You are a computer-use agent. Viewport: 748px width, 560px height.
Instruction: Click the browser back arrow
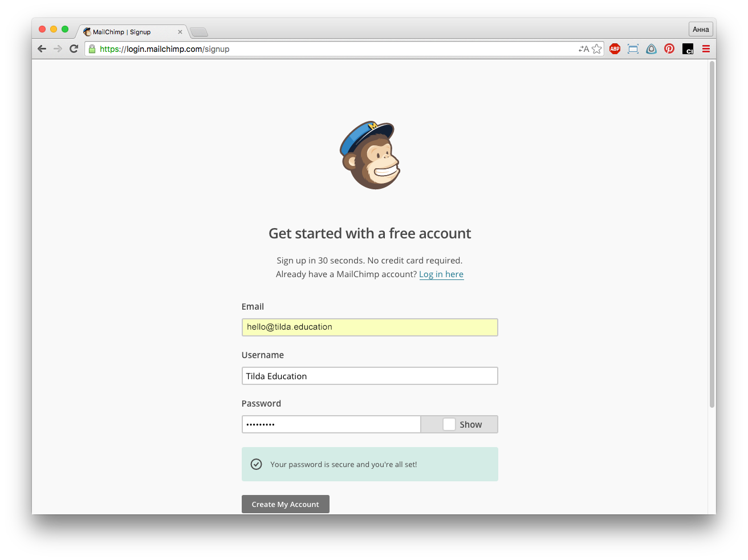click(x=42, y=49)
